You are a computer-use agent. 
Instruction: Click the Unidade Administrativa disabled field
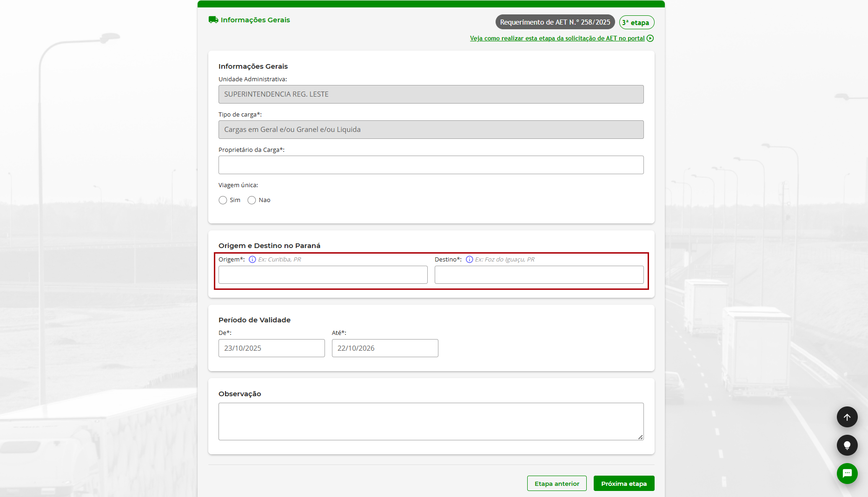click(431, 94)
